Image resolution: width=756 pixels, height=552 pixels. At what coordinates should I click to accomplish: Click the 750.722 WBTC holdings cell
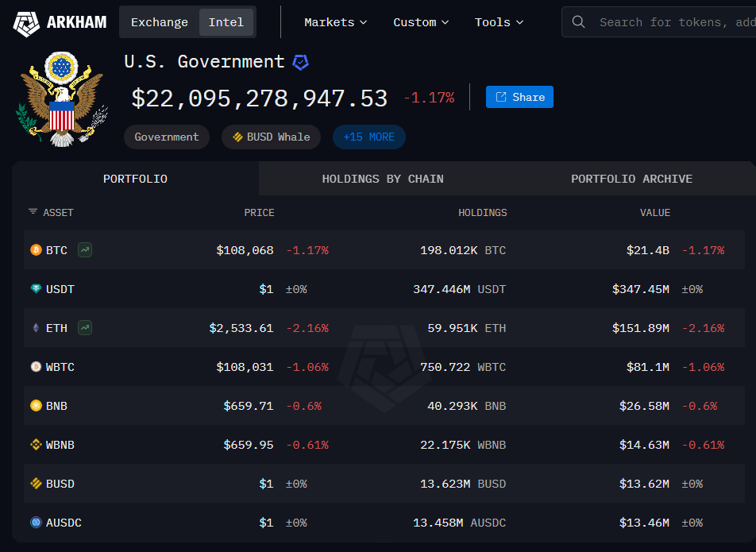click(463, 368)
